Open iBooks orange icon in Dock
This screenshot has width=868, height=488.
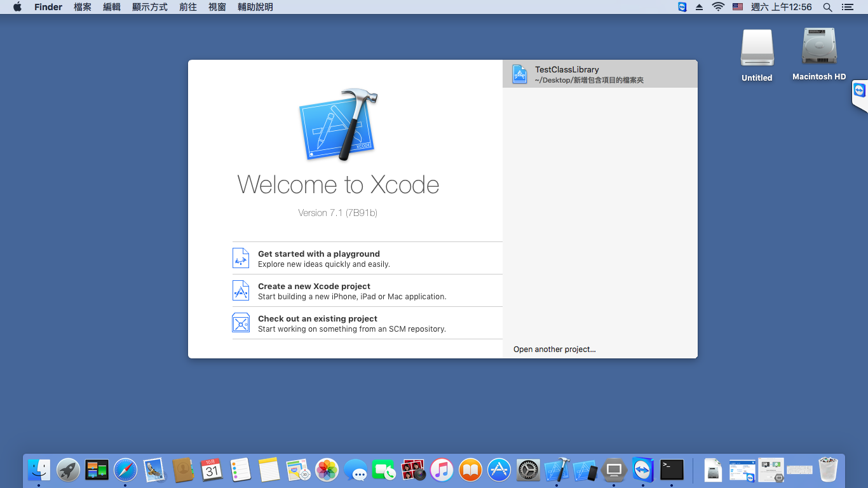(471, 470)
